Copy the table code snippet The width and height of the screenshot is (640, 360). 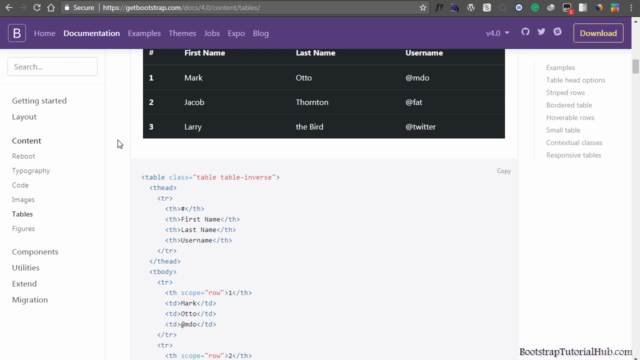pyautogui.click(x=504, y=171)
